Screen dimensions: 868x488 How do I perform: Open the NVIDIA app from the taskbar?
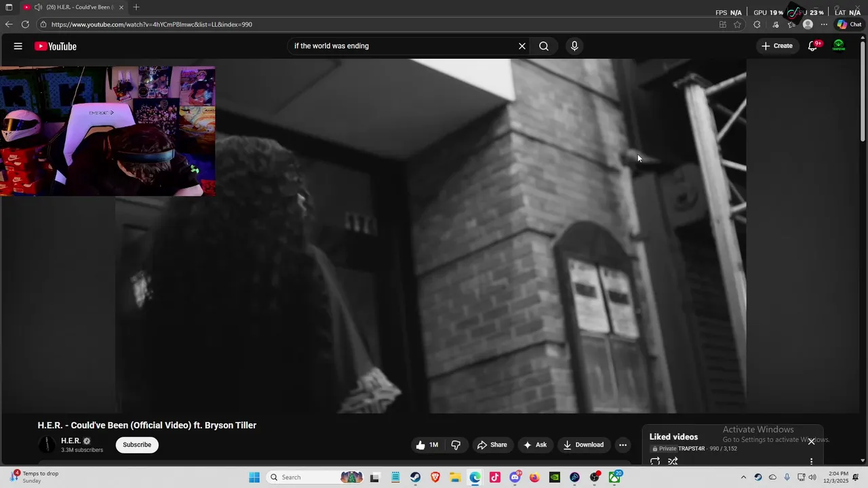point(555,477)
